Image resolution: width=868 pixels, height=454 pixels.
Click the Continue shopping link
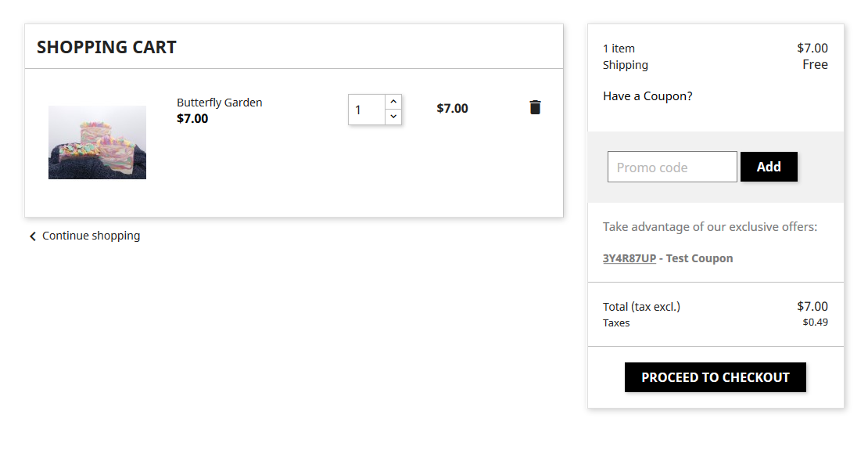coord(91,236)
